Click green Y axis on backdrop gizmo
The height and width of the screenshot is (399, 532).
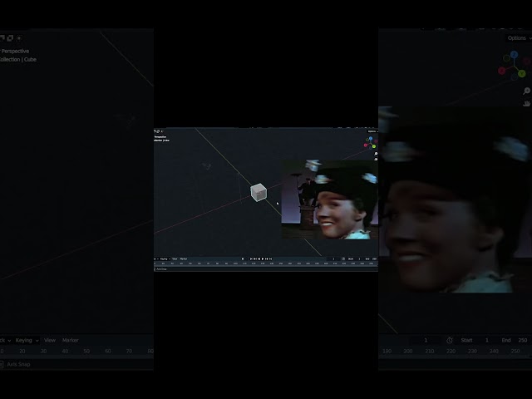pyautogui.click(x=522, y=73)
